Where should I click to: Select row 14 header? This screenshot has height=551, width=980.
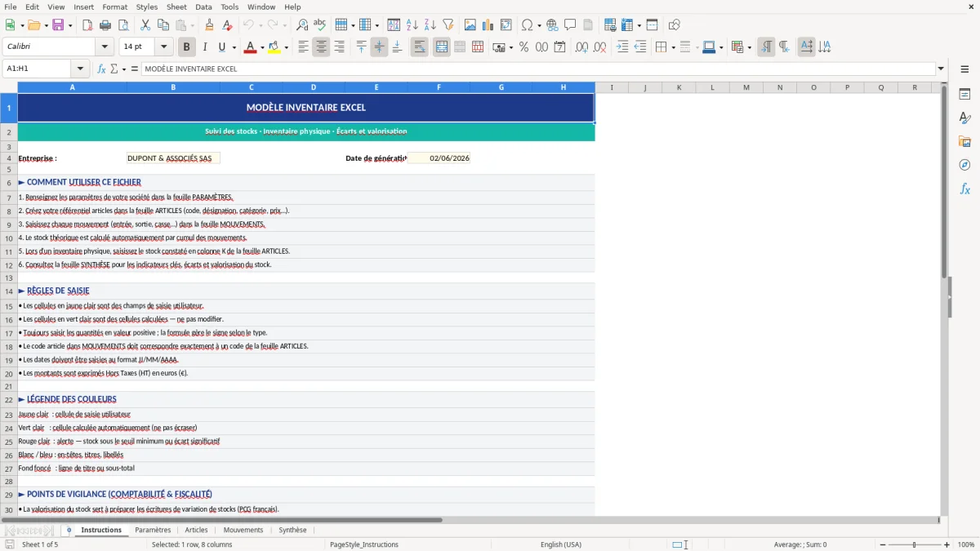(9, 291)
